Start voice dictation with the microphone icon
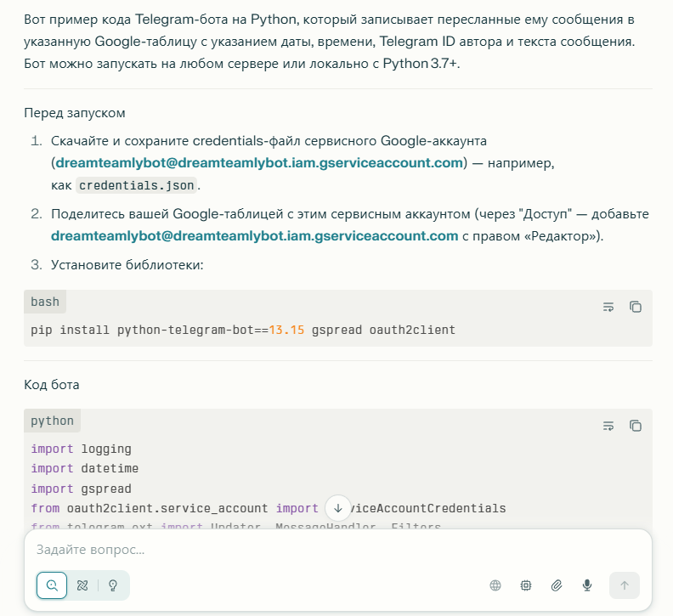 coord(587,585)
